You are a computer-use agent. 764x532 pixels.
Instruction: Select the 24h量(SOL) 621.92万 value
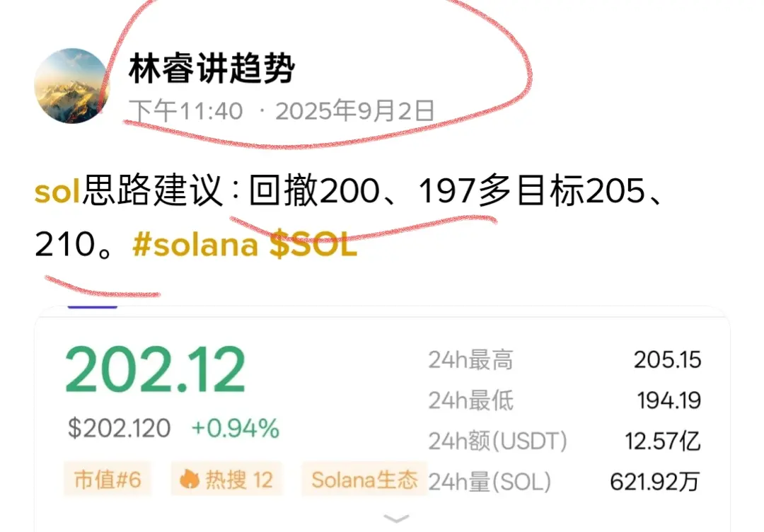(x=655, y=481)
